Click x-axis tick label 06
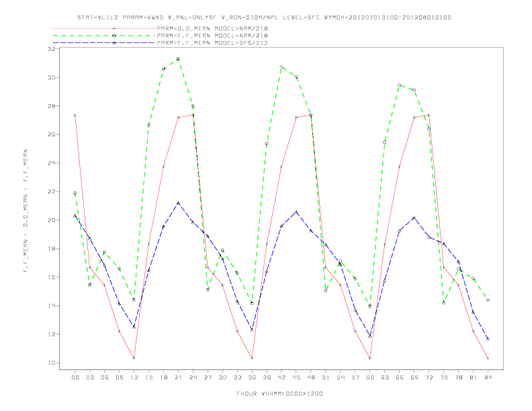The height and width of the screenshot is (411, 532). [x=105, y=377]
